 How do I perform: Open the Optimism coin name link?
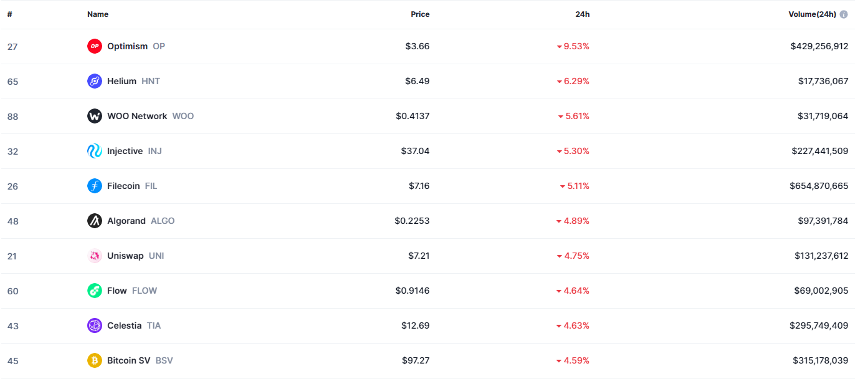(x=127, y=46)
